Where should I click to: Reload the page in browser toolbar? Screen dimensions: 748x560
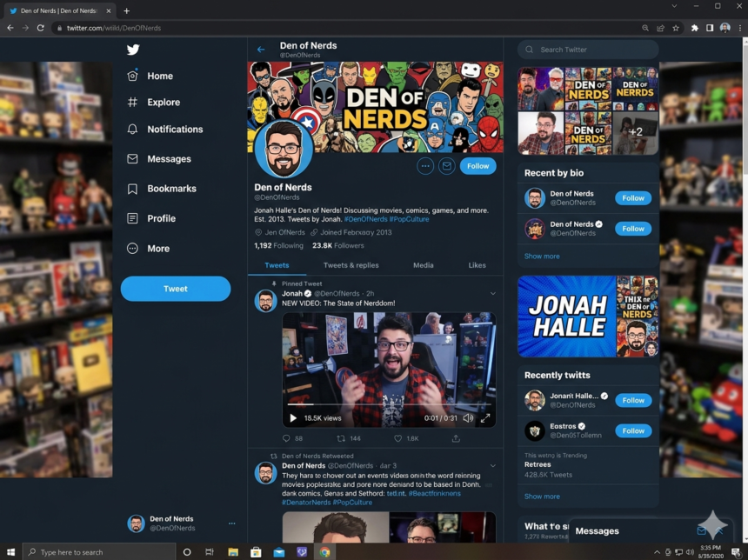tap(41, 28)
